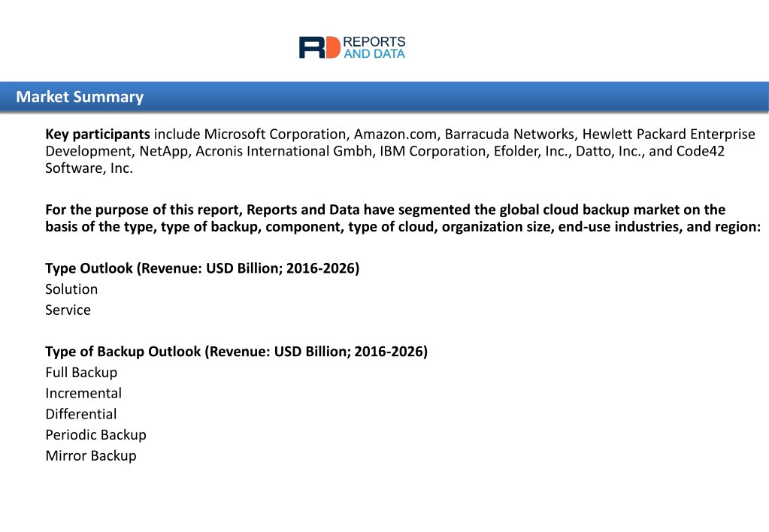The height and width of the screenshot is (532, 769).
Task: Click the 'Type Outlook (Revenue: USD Billion; 2016-2026)' heading
Action: click(202, 268)
